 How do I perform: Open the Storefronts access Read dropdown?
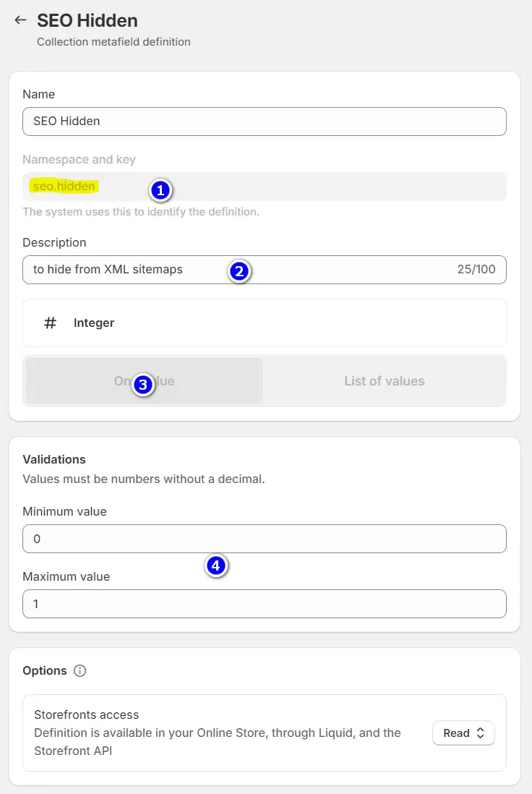coord(463,733)
